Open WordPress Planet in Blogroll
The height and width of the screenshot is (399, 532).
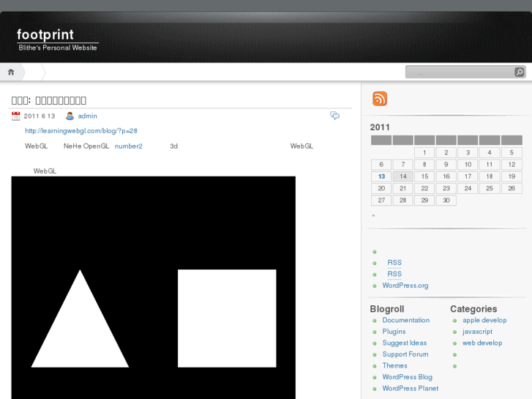(411, 388)
